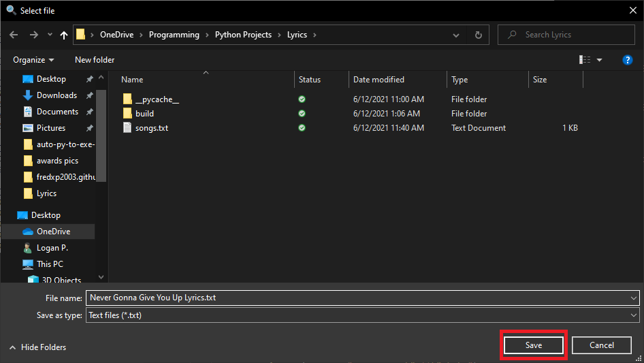Click the 1 KB size cell
This screenshot has width=644, height=363.
570,128
